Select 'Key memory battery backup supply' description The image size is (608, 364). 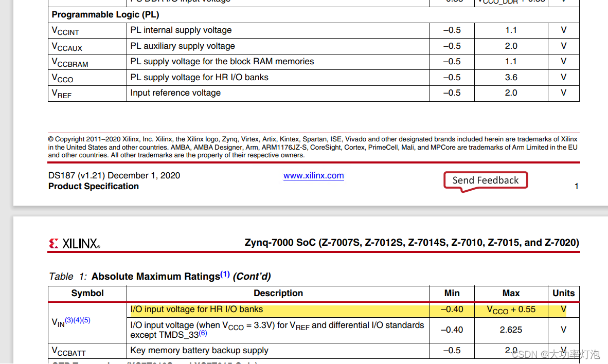(x=199, y=351)
